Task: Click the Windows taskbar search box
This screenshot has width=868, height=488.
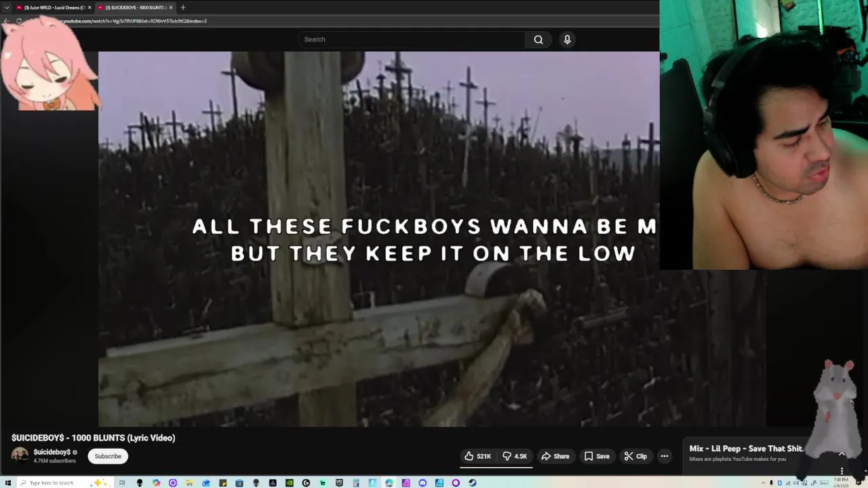Action: tap(66, 483)
